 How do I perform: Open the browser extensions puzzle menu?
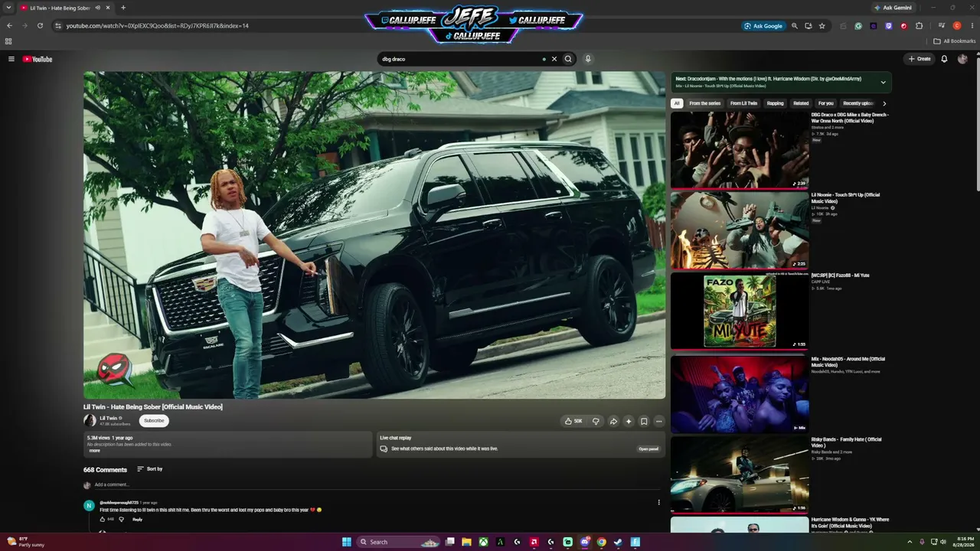pos(920,25)
